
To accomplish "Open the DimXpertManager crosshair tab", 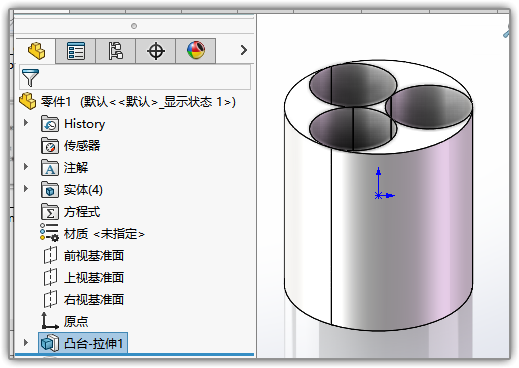I will [156, 51].
